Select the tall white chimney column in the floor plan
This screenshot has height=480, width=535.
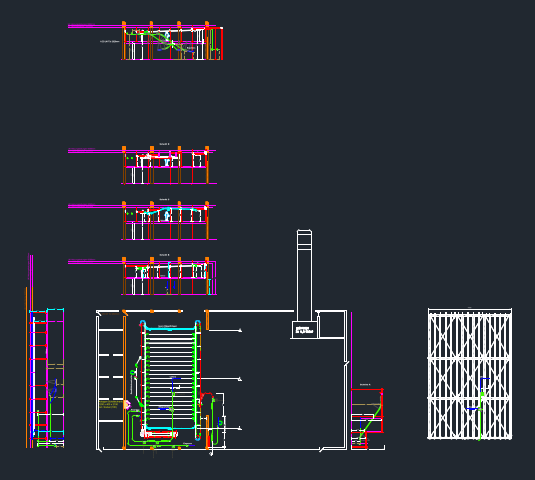pos(304,276)
